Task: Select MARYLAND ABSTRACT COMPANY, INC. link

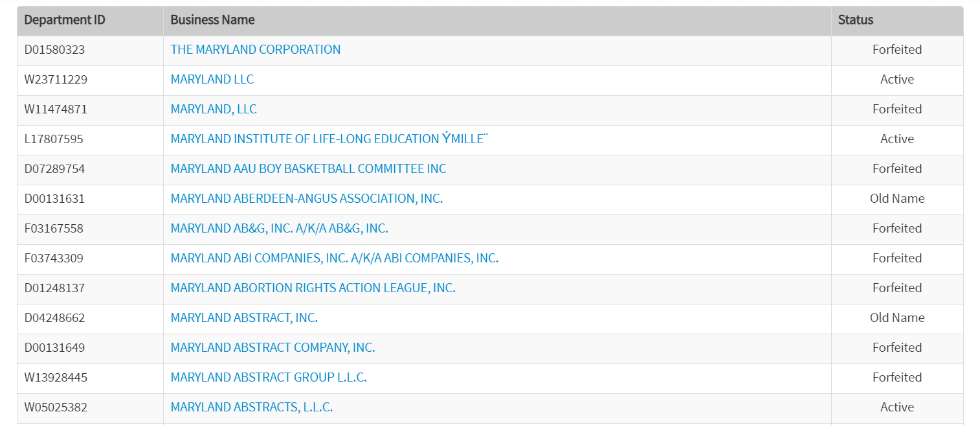Action: (273, 348)
